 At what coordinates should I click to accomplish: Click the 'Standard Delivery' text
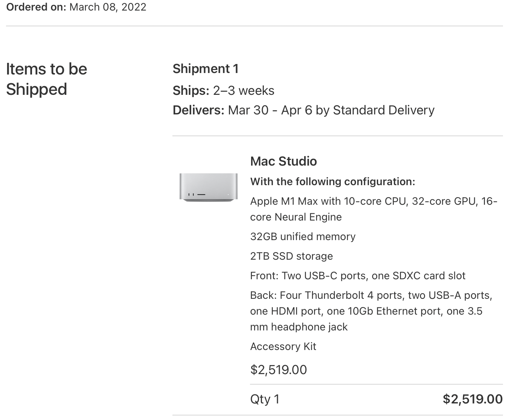coord(384,110)
